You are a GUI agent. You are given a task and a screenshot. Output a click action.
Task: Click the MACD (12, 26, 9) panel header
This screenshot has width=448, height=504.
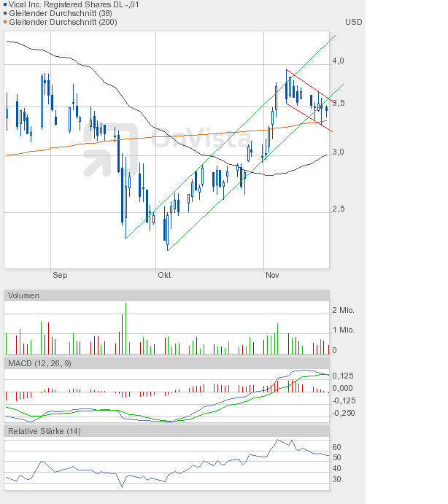click(x=39, y=363)
